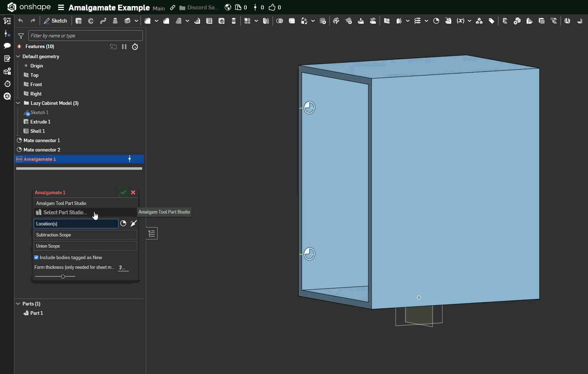The width and height of the screenshot is (588, 374).
Task: Click the comments speech bubble icon
Action: tap(7, 46)
